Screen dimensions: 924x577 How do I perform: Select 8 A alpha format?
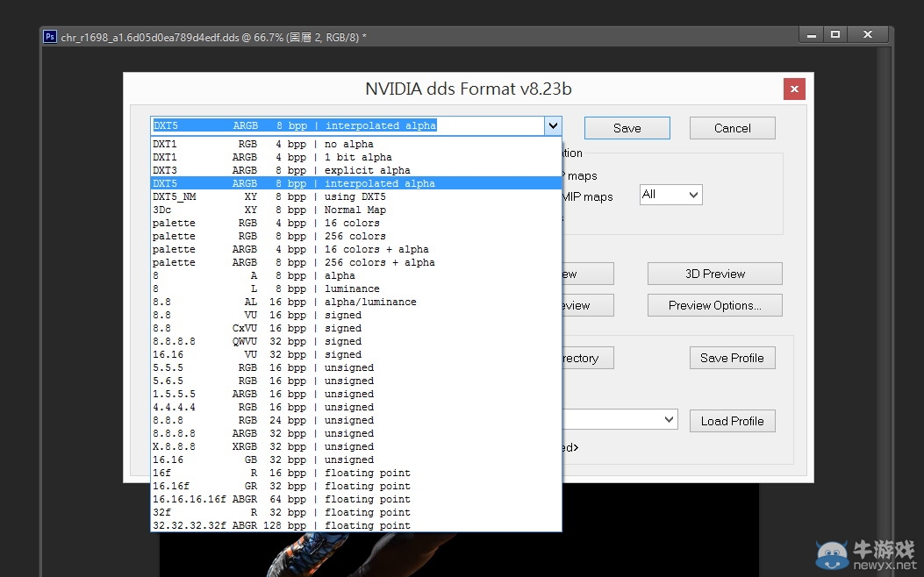356,275
